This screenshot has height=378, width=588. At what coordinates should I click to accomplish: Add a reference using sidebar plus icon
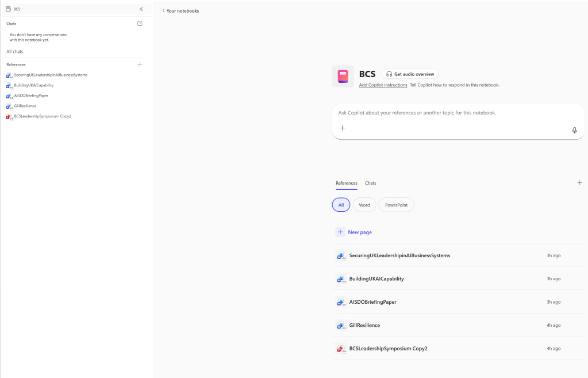coord(140,64)
